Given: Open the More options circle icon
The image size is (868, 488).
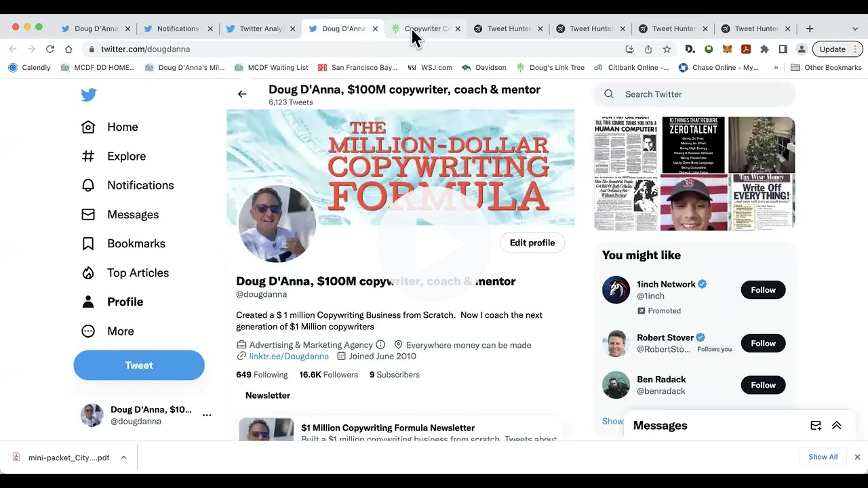Looking at the screenshot, I should tap(87, 331).
